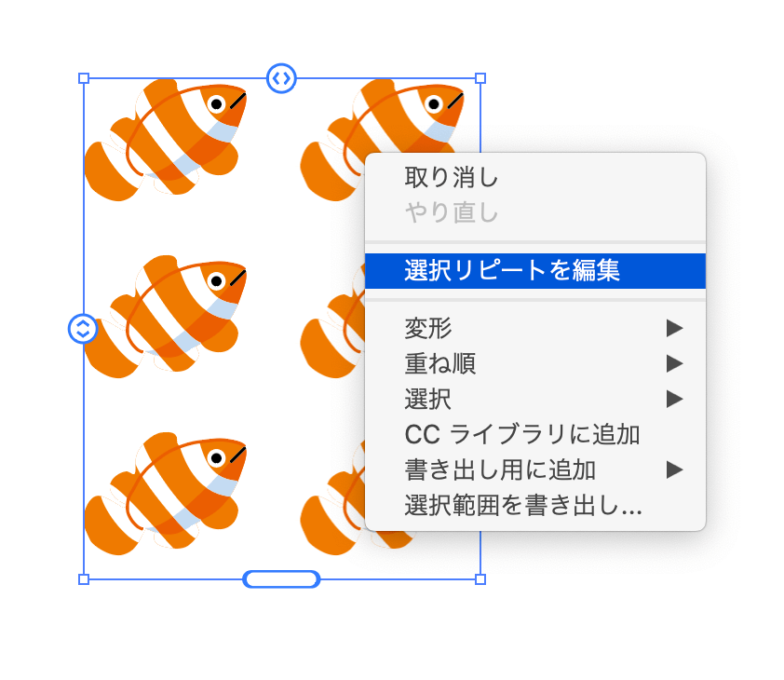Expand the 重ね順 submenu
784x680 pixels.
(535, 364)
